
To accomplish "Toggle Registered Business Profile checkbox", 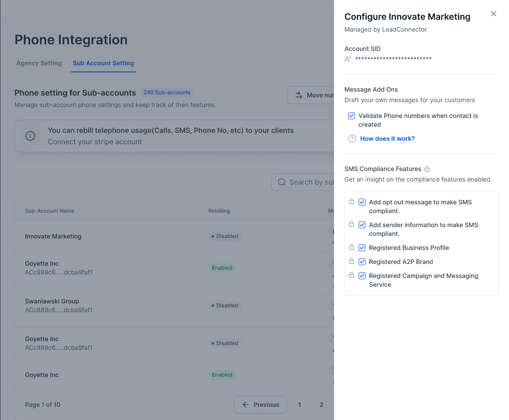I will tap(362, 248).
